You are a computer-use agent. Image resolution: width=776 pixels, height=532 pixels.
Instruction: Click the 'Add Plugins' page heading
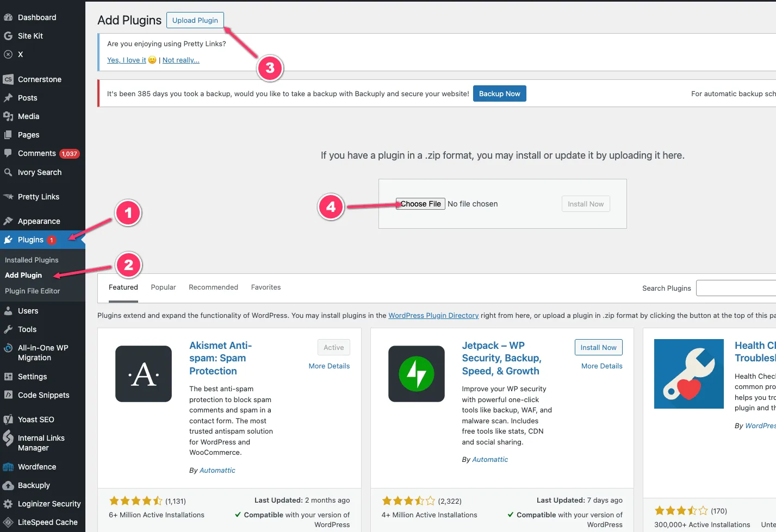(x=129, y=20)
